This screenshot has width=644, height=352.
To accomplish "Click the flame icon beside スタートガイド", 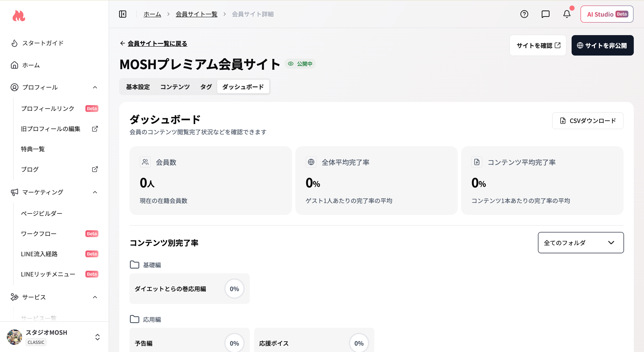I will pos(14,43).
